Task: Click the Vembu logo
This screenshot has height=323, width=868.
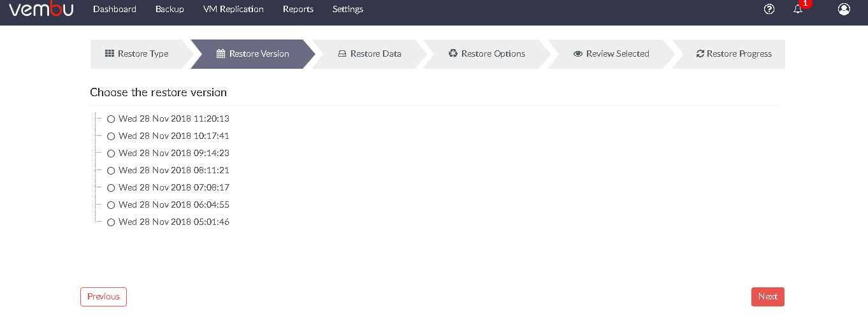Action: point(41,9)
